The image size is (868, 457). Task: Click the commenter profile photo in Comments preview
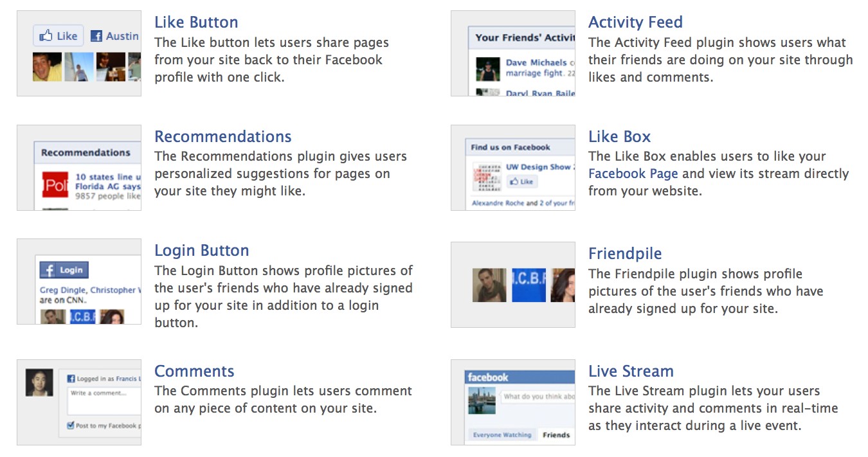click(39, 382)
